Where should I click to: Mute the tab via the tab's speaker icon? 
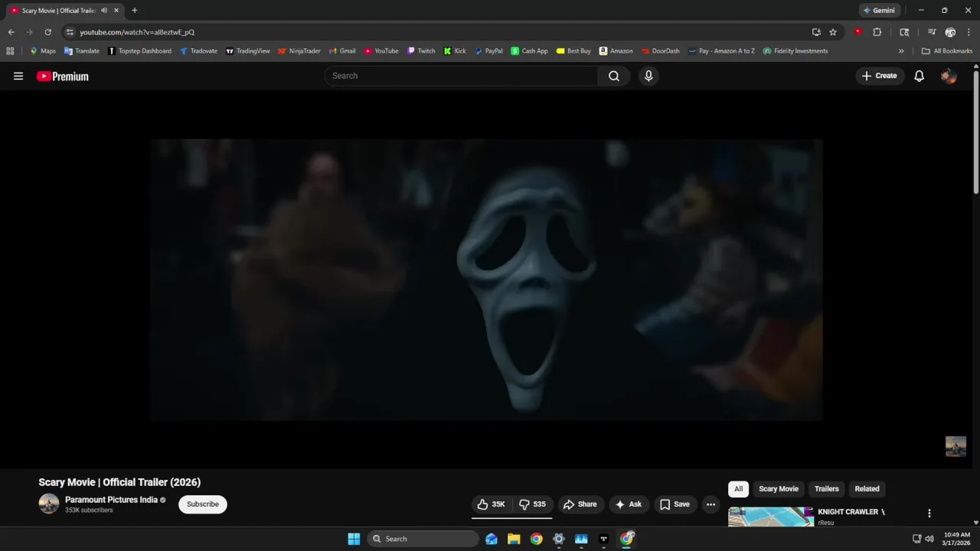(x=103, y=11)
